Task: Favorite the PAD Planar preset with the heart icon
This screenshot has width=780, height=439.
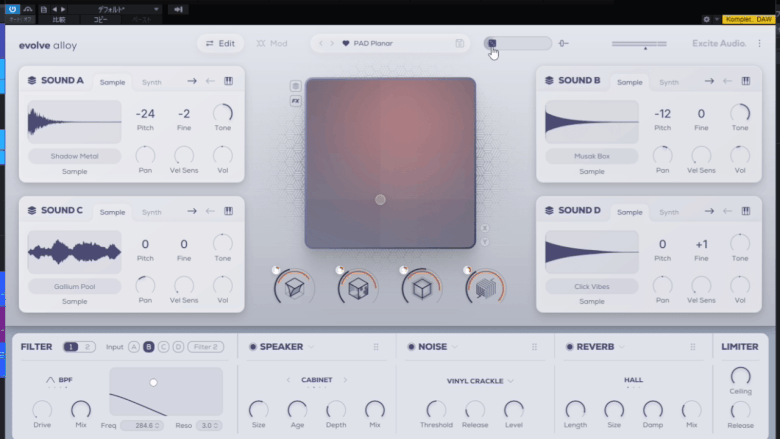Action: coord(346,44)
